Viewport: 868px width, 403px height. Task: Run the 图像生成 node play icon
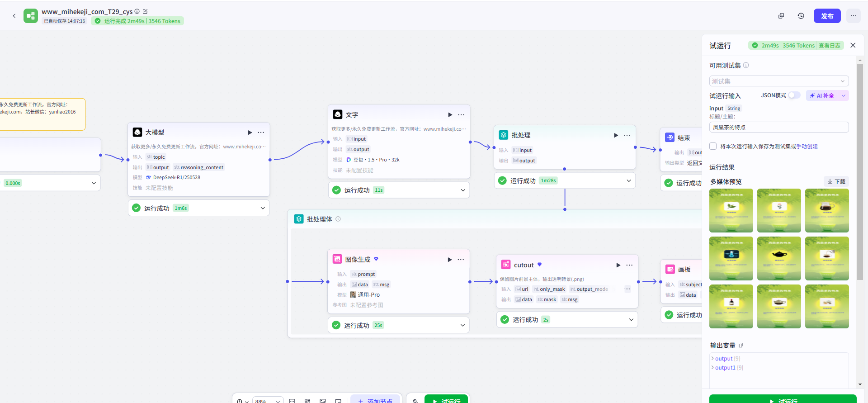tap(449, 260)
